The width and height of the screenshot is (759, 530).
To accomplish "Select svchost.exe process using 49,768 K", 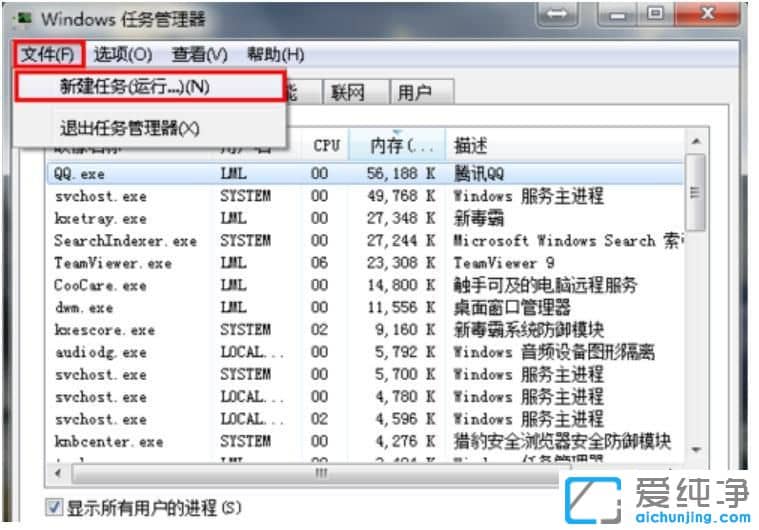I will click(x=365, y=196).
